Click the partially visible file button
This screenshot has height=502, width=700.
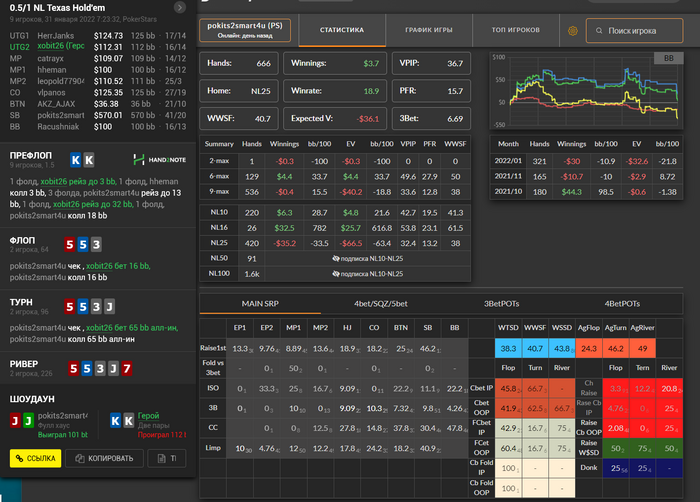point(167,458)
